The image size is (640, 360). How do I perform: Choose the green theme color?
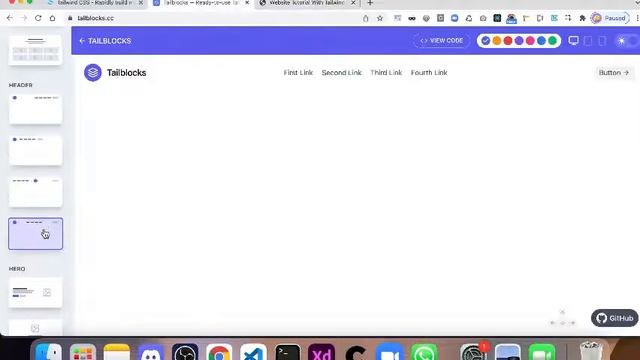[x=552, y=41]
